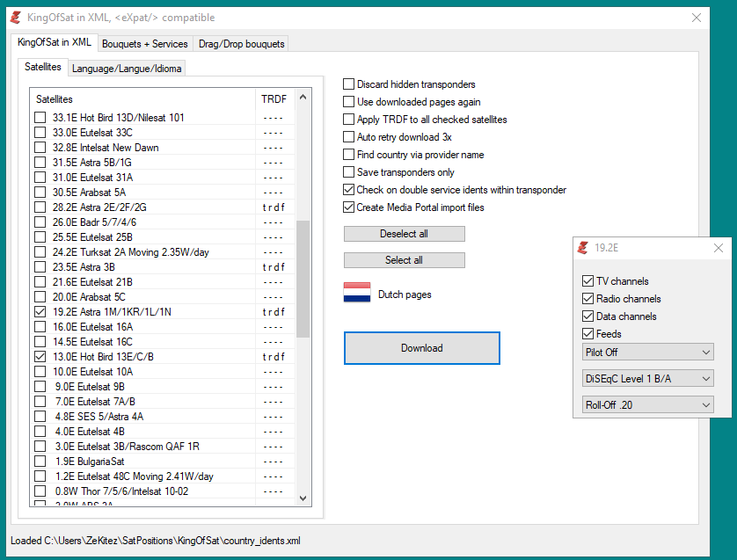Check the 23.5E Astra 3B checkbox
The height and width of the screenshot is (560, 737).
tap(40, 267)
